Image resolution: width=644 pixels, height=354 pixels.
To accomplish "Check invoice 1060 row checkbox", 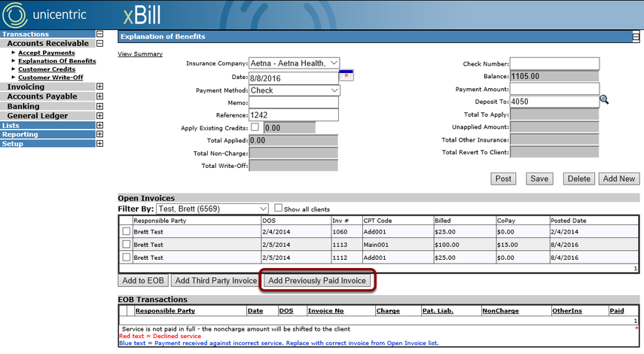I will pos(126,231).
